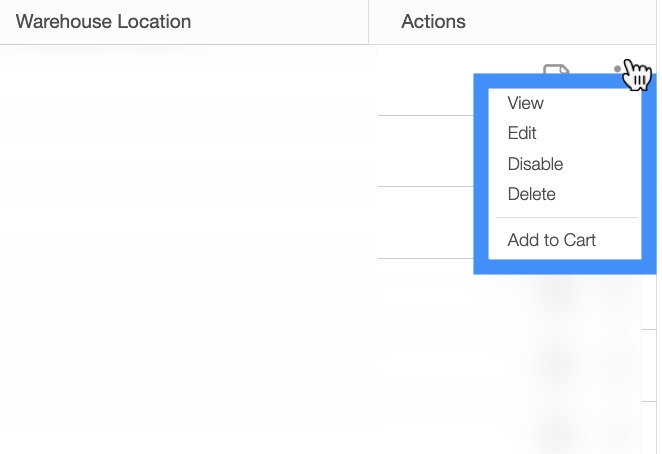Choose Edit in the actions menu

[x=522, y=133]
